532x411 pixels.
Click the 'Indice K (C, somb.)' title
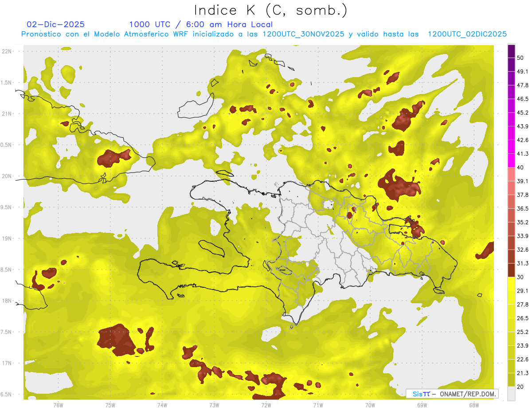pyautogui.click(x=271, y=10)
